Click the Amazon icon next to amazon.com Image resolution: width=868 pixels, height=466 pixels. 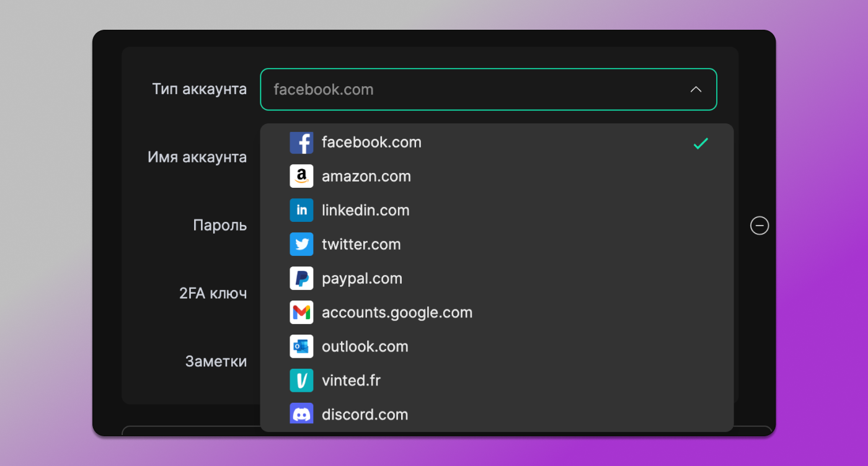[x=301, y=176]
